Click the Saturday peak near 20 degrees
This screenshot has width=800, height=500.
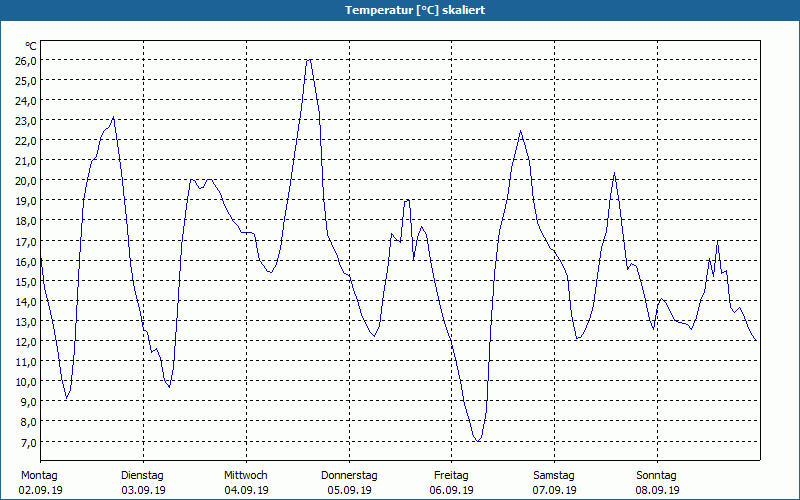614,173
